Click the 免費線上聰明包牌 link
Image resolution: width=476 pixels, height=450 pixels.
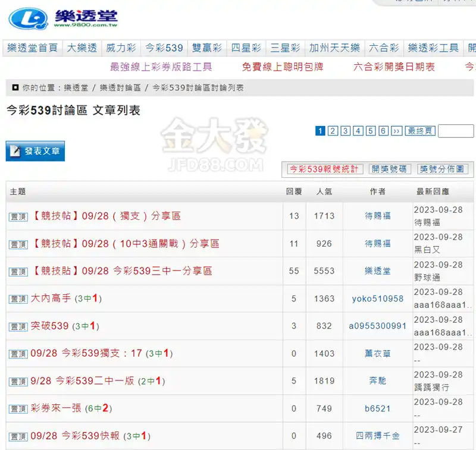tap(280, 67)
